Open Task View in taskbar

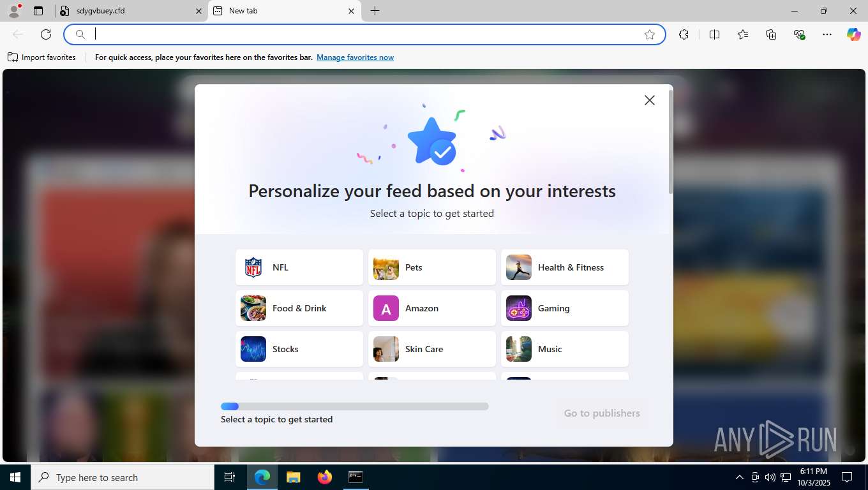pos(230,477)
